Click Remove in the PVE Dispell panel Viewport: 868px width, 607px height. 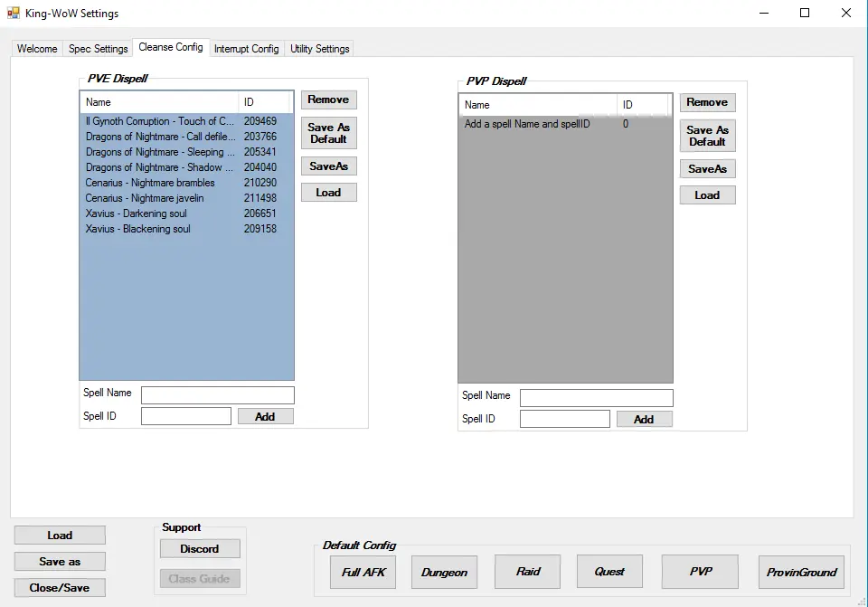click(x=329, y=100)
